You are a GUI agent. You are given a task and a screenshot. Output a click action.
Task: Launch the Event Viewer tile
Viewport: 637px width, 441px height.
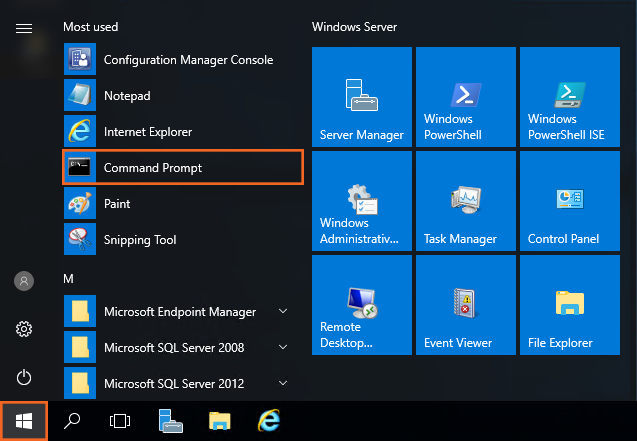click(x=464, y=304)
